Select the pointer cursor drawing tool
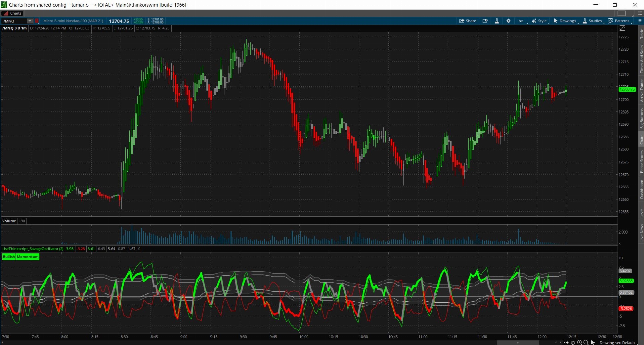Screen dimensions: 644x345 [x=593, y=343]
